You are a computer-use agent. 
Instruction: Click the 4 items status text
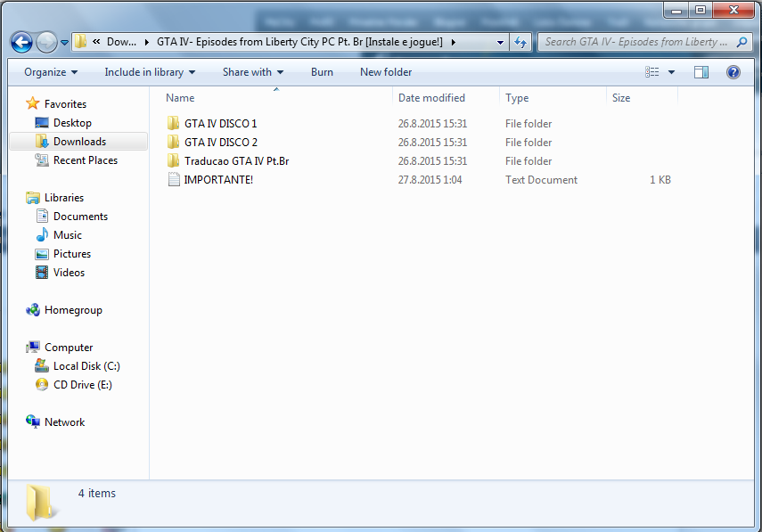pos(97,493)
